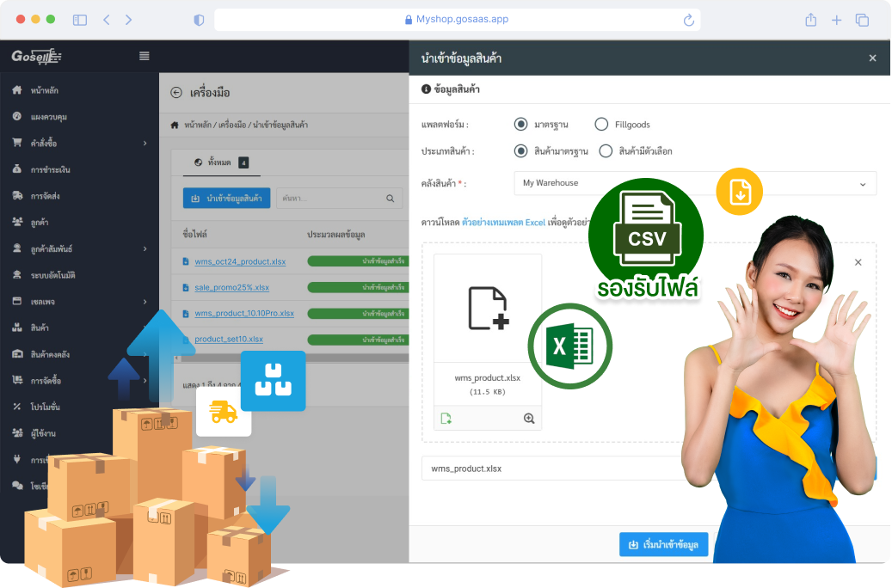Show the browser tab overview icon
Image resolution: width=892 pixels, height=588 pixels.
[x=862, y=20]
